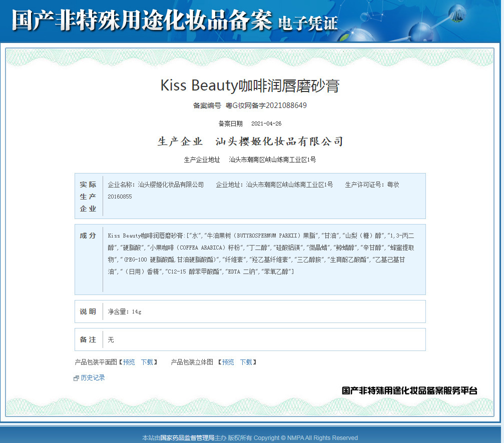The height and width of the screenshot is (443, 504).
Task: Click manufacturer address 汕头市潮南区峡山练南工业区1号 under heading
Action: (272, 159)
